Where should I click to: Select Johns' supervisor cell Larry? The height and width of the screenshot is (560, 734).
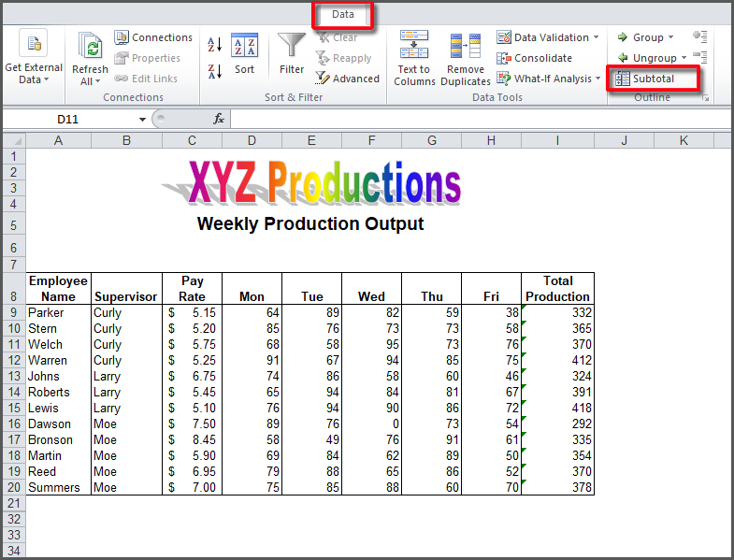point(126,377)
